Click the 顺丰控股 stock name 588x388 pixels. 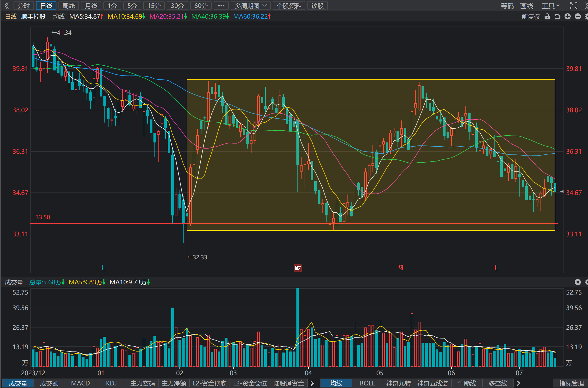(x=33, y=17)
